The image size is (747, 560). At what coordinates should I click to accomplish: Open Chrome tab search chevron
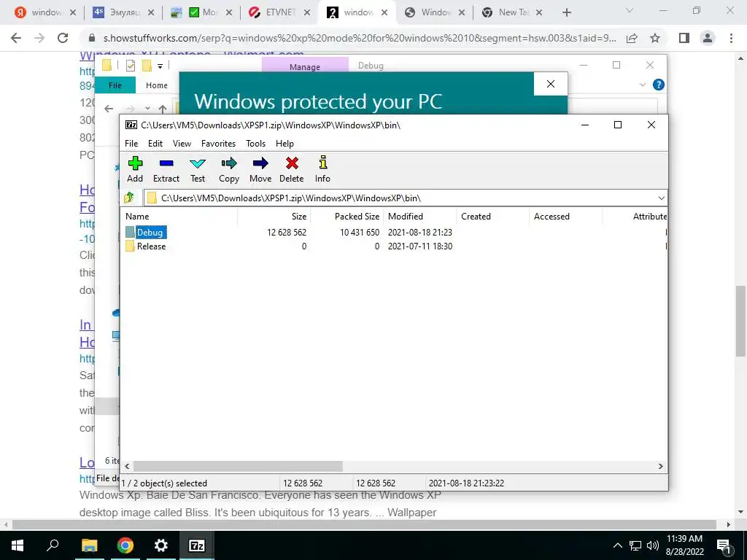point(629,10)
